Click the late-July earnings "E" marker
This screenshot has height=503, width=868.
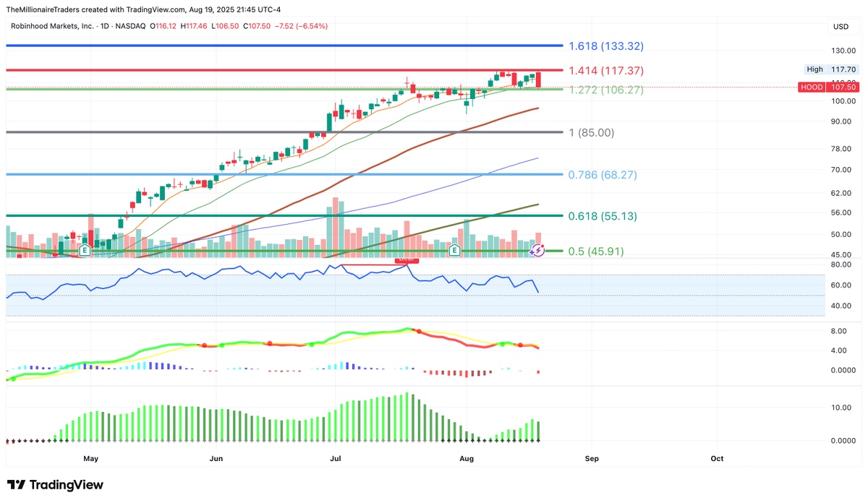(x=454, y=251)
